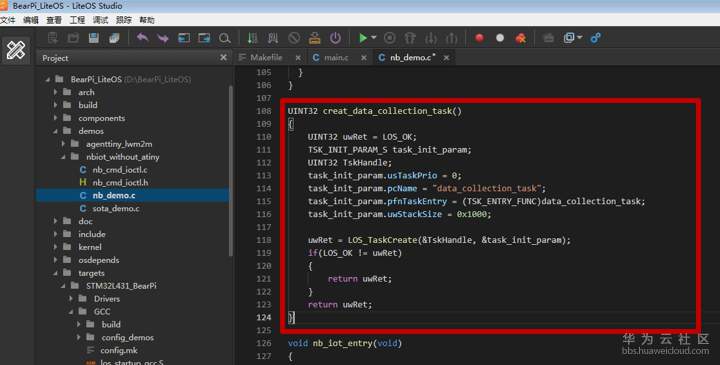The width and height of the screenshot is (720, 365).
Task: Click the white circle toolbar icon
Action: pos(500,38)
